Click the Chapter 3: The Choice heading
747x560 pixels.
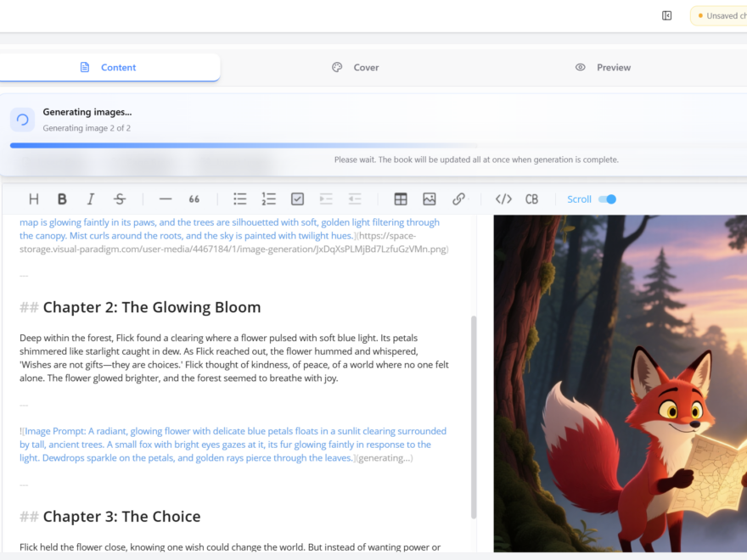122,516
